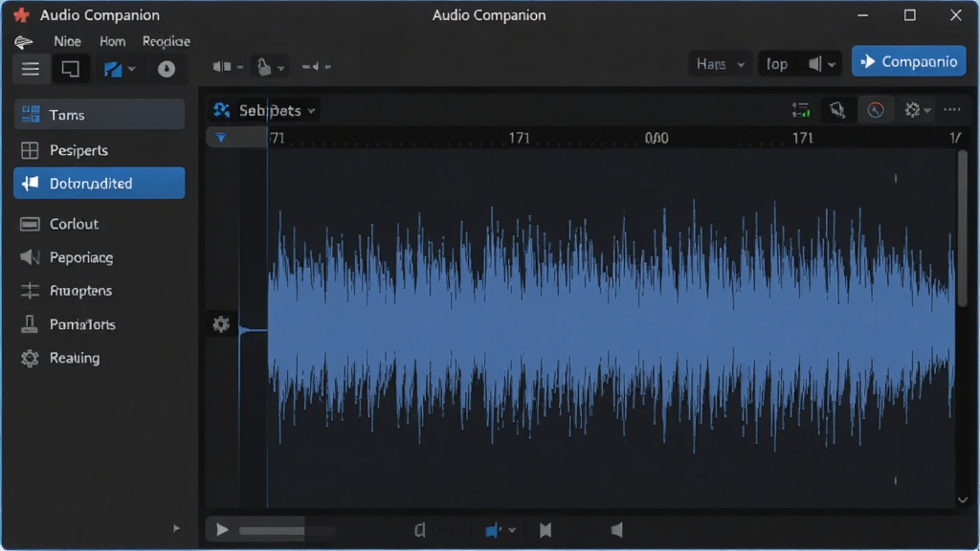This screenshot has width=980, height=551.
Task: Expand the blue speaker output dropdown arrow
Action: click(512, 531)
